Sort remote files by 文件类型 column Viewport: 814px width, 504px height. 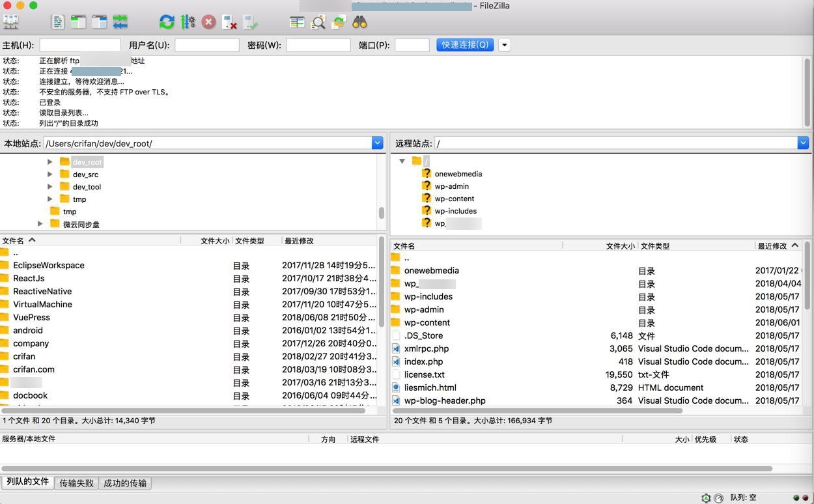pos(695,245)
